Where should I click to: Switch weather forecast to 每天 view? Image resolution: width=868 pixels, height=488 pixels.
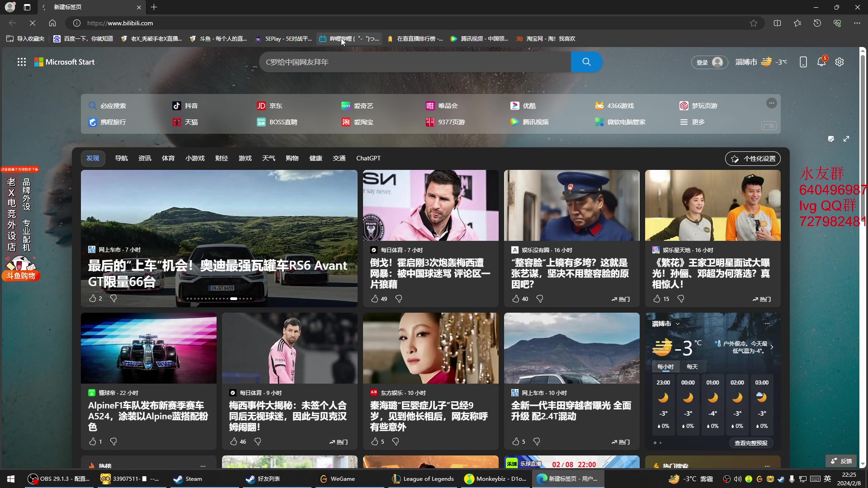tap(692, 366)
